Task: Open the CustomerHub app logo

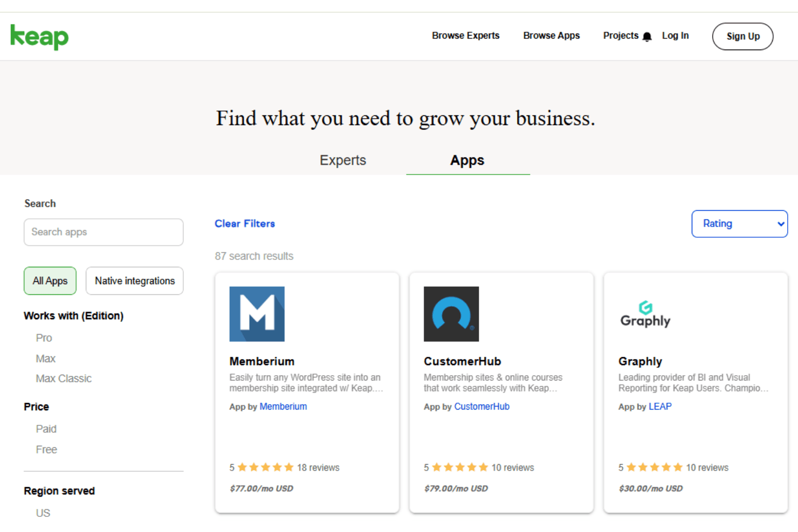Action: (x=451, y=314)
